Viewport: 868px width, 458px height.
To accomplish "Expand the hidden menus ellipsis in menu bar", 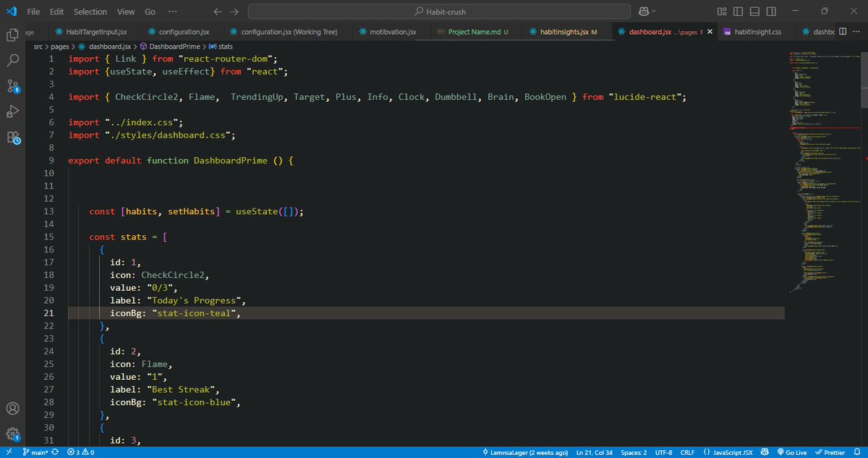I will (173, 12).
